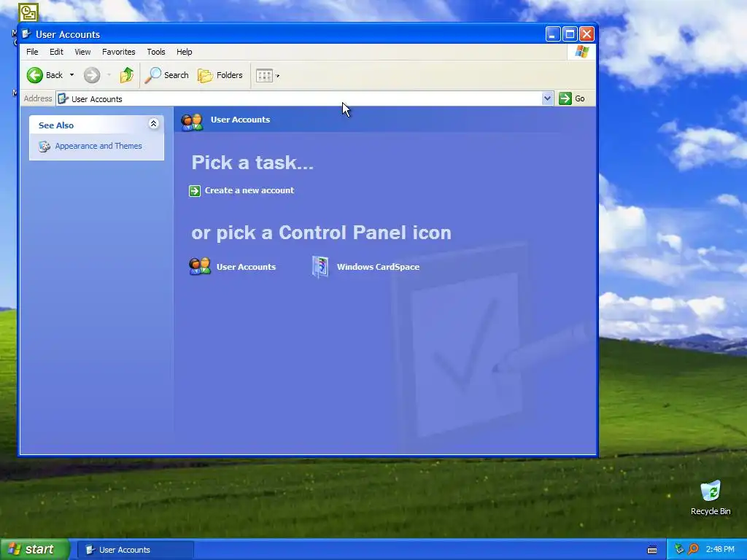Image resolution: width=747 pixels, height=560 pixels.
Task: Minimize the User Accounts window
Action: (553, 34)
